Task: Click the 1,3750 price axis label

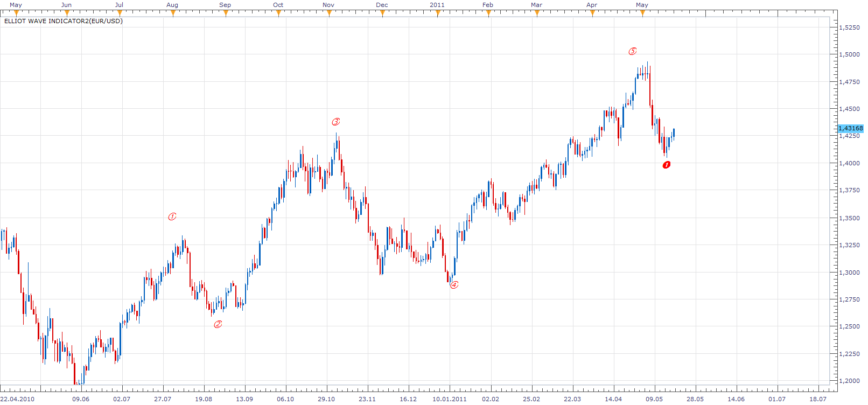Action: click(850, 190)
